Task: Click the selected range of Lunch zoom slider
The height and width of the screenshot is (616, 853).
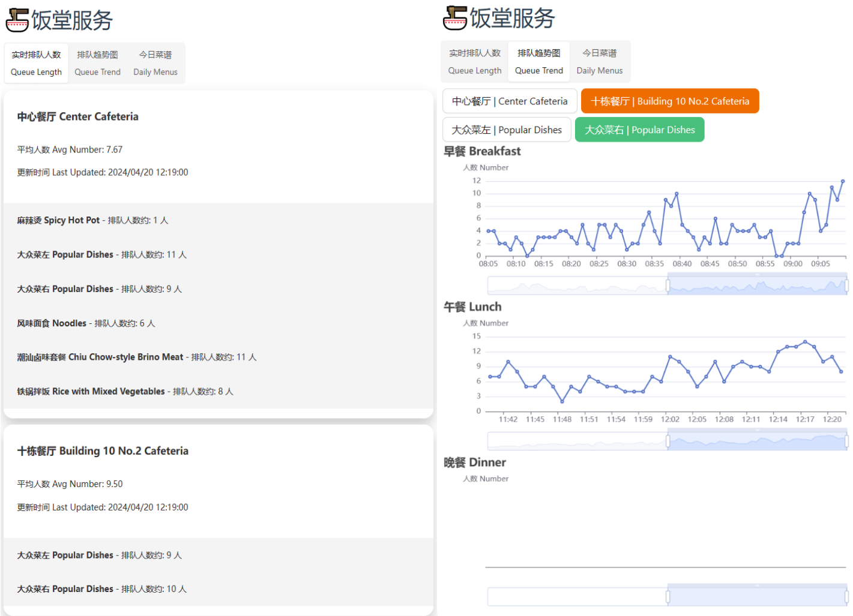Action: [757, 440]
